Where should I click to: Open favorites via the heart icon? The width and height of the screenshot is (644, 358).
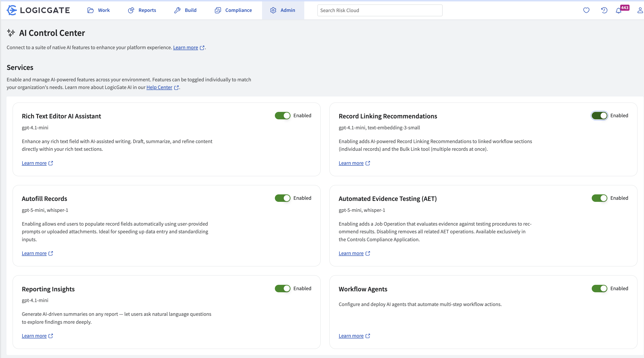[x=586, y=10]
